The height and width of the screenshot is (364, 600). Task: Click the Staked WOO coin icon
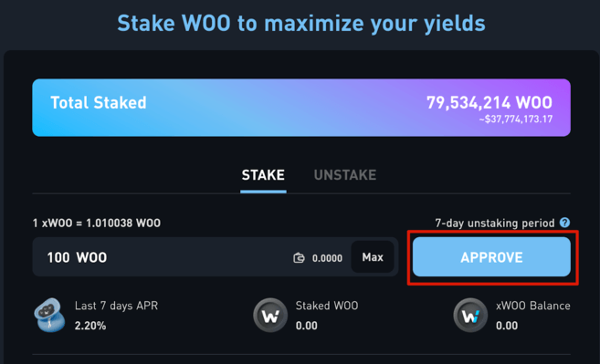pyautogui.click(x=270, y=315)
